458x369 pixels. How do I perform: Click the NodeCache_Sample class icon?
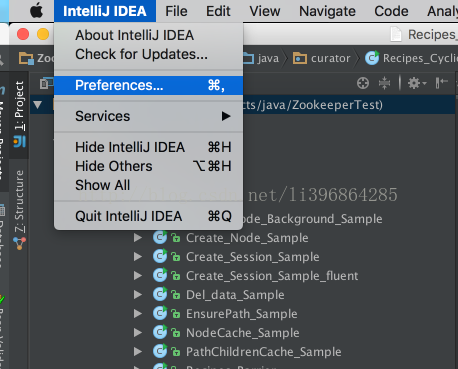click(160, 333)
